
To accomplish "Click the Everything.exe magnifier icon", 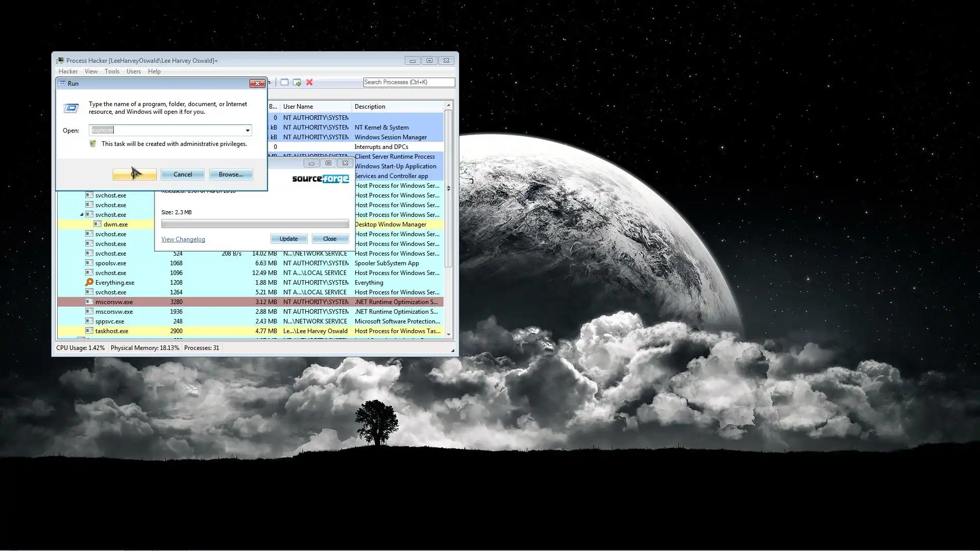I will [x=89, y=282].
